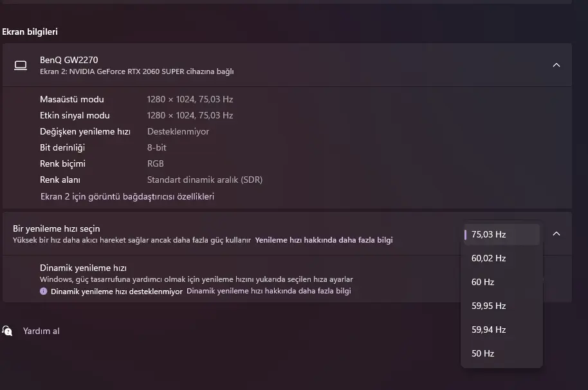Set refresh rate to 50 Hz
Image resolution: width=588 pixels, height=390 pixels.
tap(501, 353)
